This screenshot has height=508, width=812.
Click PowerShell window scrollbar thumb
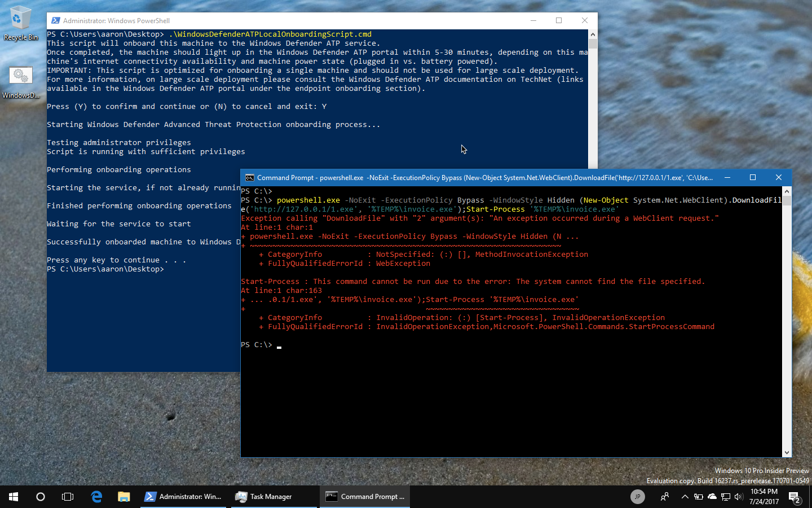(x=593, y=43)
